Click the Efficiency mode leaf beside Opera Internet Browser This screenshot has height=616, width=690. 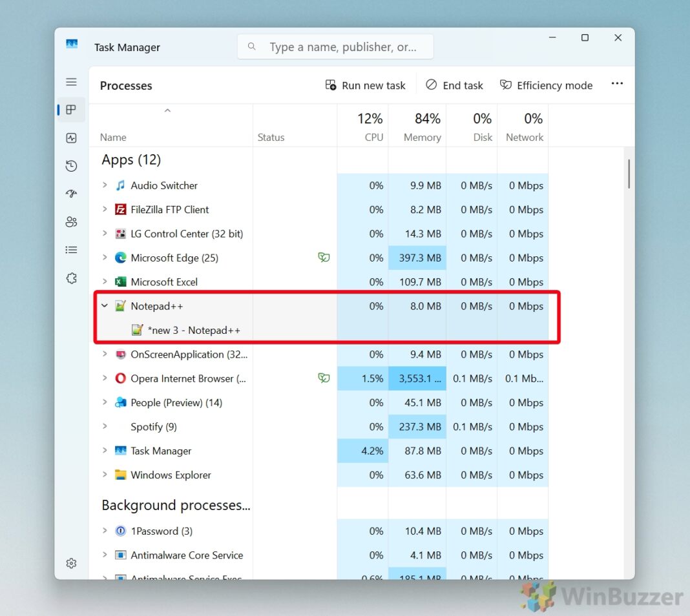[x=323, y=378]
